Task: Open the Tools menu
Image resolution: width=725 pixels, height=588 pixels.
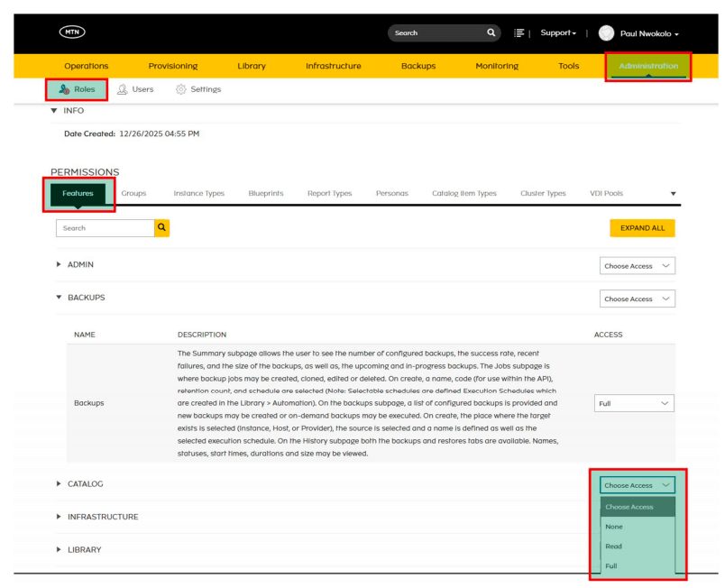Action: tap(569, 66)
